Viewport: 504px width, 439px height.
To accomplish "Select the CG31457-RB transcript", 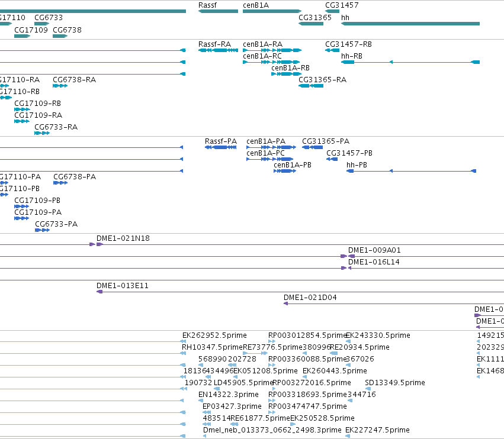I will click(332, 50).
